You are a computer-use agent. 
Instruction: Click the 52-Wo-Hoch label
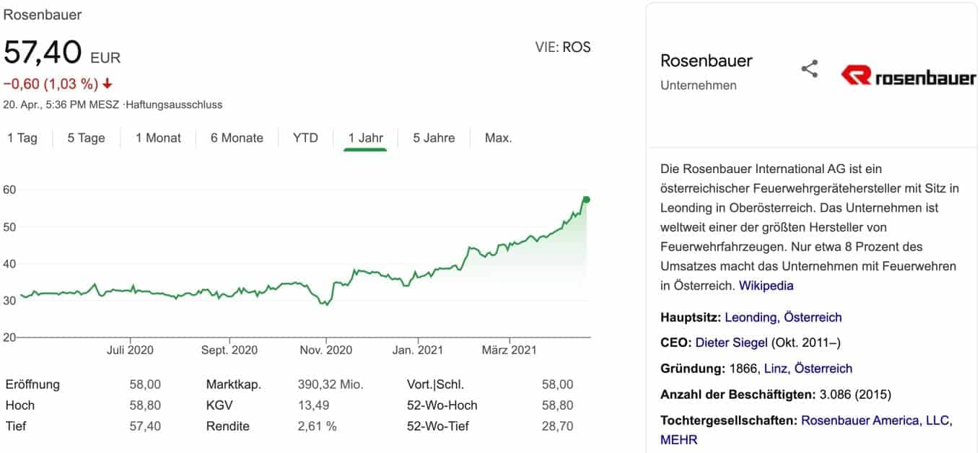442,405
